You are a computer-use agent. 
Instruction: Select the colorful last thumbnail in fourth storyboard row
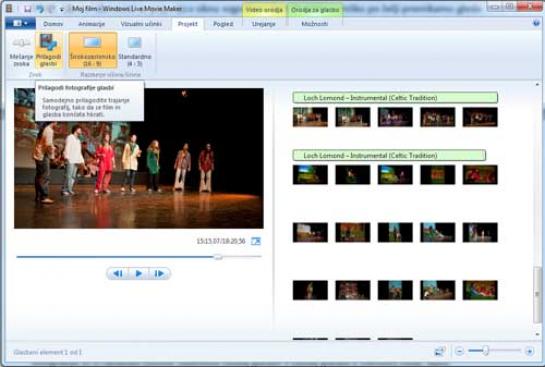pyautogui.click(x=480, y=290)
